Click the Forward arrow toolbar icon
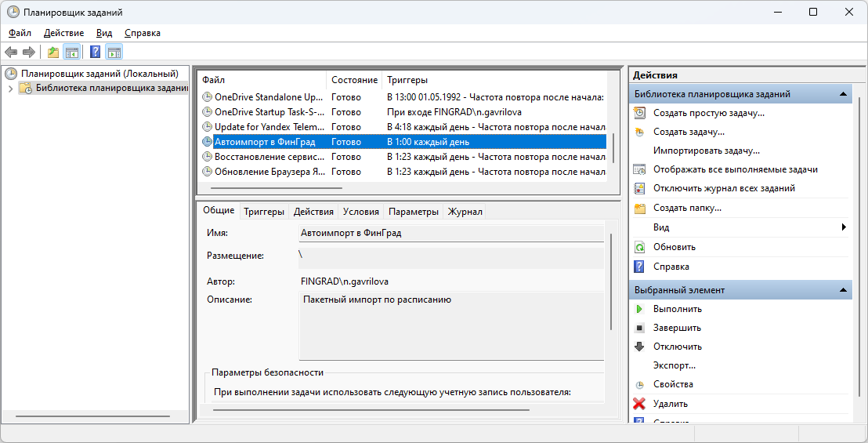This screenshot has width=868, height=443. (x=29, y=53)
